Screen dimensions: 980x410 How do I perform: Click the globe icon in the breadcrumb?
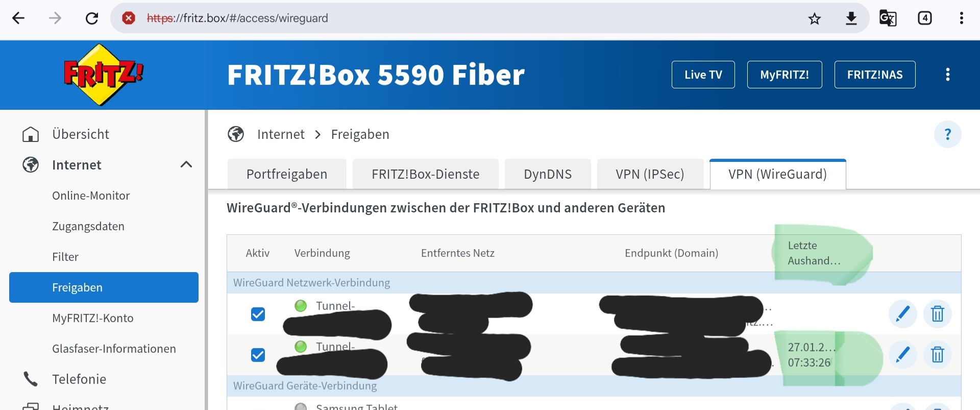point(236,134)
